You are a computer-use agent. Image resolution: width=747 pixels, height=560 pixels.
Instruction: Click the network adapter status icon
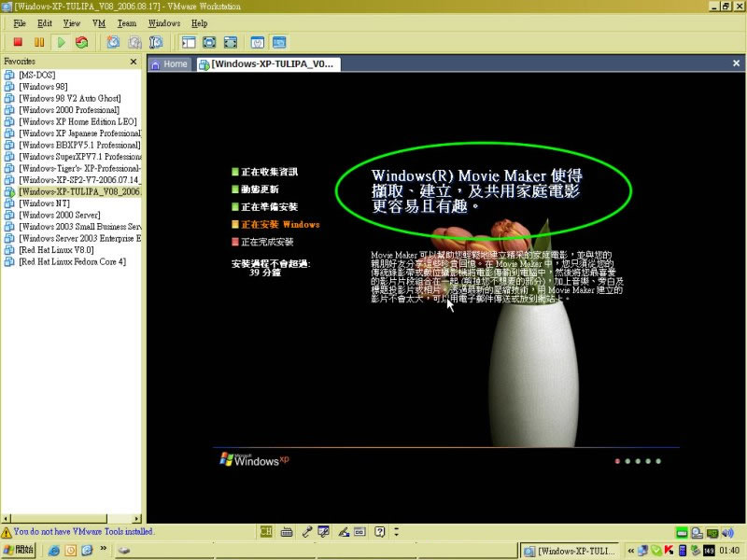click(x=712, y=533)
